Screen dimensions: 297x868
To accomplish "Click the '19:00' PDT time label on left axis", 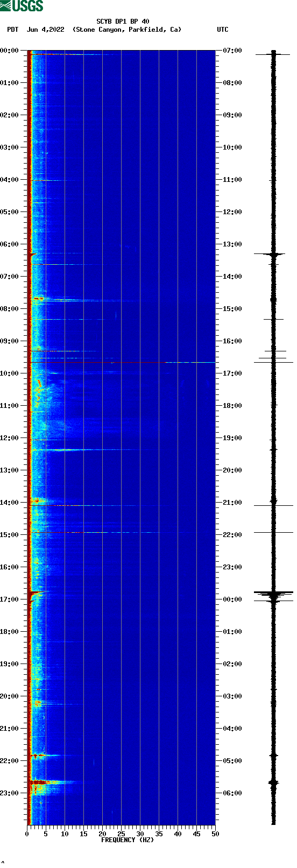I will (x=10, y=664).
